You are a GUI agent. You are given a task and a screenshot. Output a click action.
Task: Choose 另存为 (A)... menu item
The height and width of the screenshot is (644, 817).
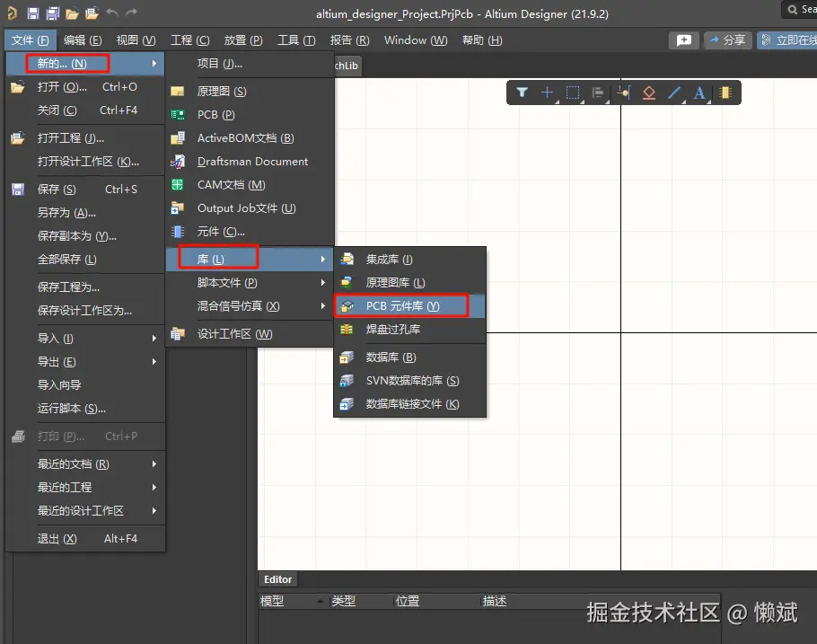tap(85, 213)
